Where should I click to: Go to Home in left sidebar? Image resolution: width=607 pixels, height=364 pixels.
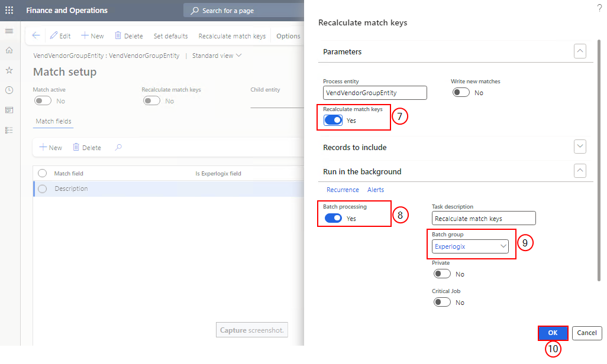pos(9,50)
